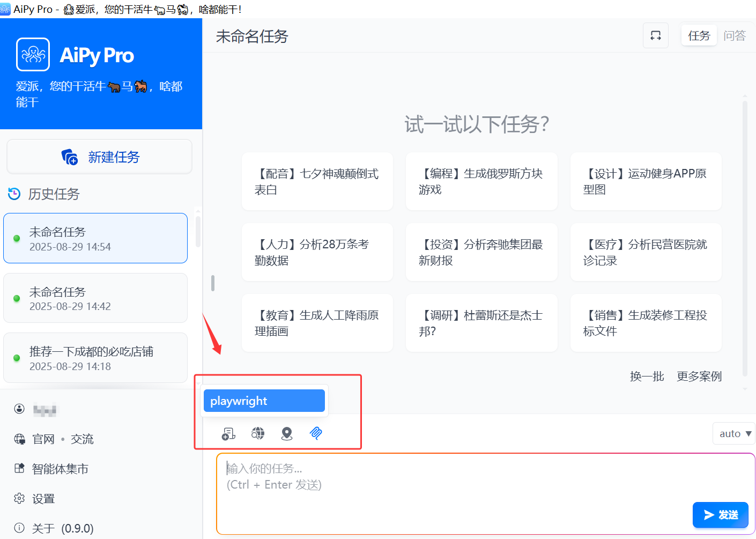Viewport: 756px width, 539px height.
Task: Open the 更多案例 link
Action: [x=699, y=376]
